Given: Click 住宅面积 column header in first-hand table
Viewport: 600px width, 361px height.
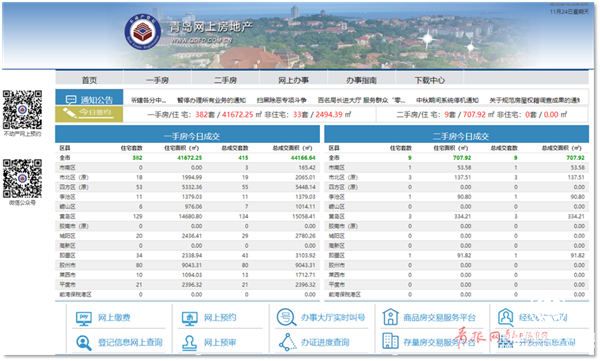Looking at the screenshot, I should (181, 148).
